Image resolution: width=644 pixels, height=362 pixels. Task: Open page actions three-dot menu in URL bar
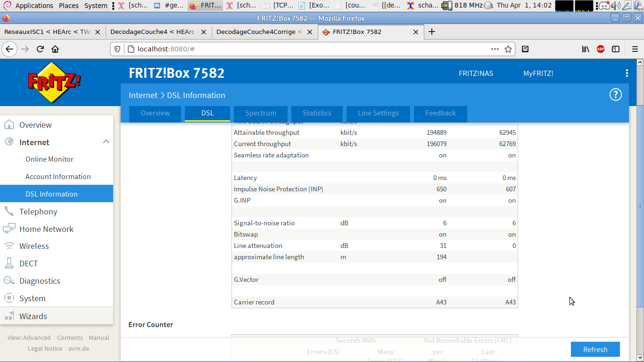(x=495, y=49)
